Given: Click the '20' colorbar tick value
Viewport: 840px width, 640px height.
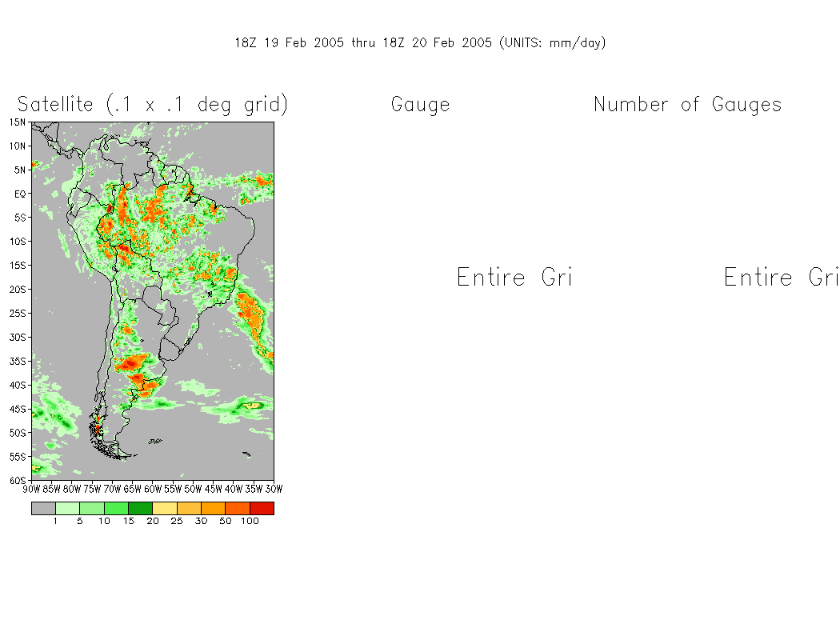Looking at the screenshot, I should 153,521.
